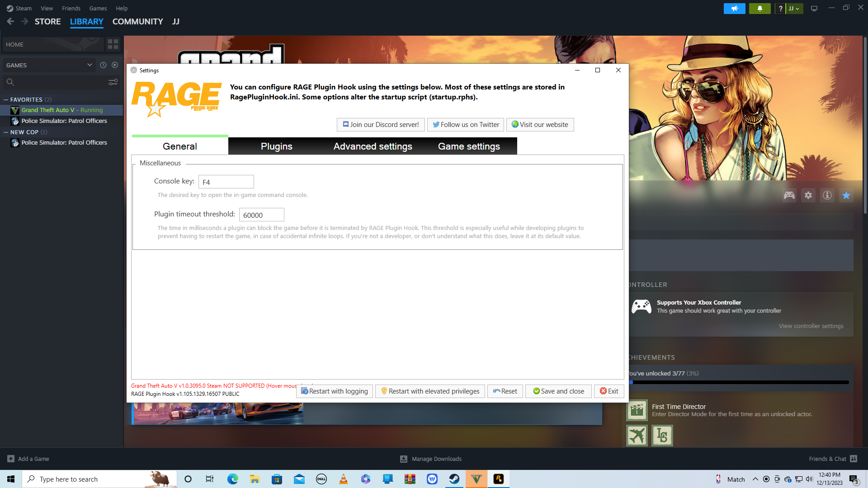The image size is (868, 488).
Task: Open the game's gear settings icon
Action: [808, 195]
